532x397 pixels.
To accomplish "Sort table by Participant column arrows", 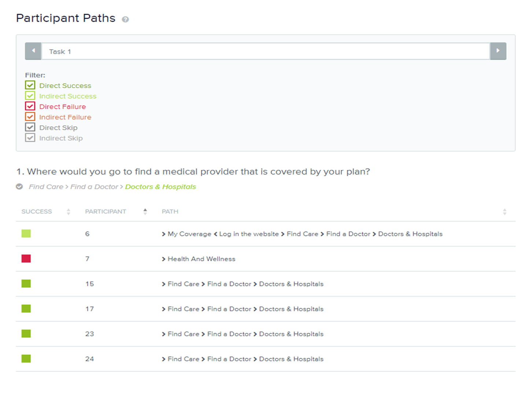I will (x=145, y=212).
